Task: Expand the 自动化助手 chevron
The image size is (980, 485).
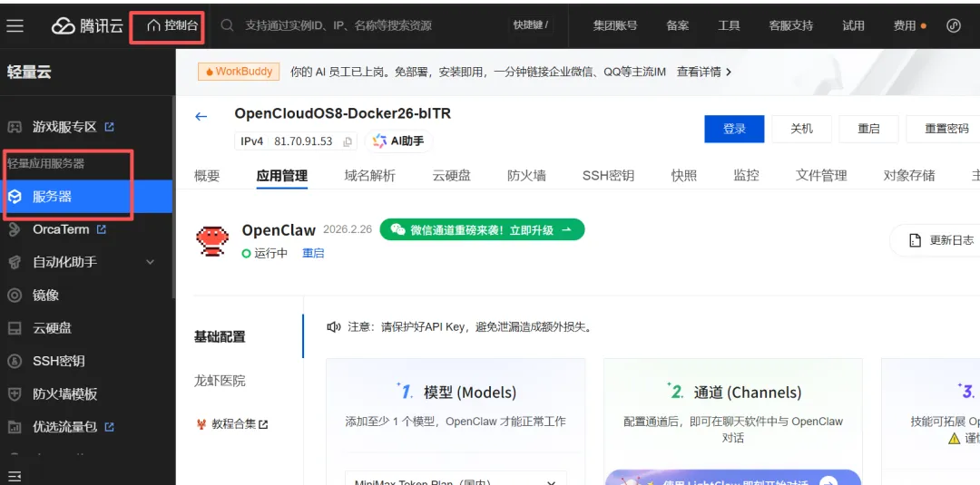Action: 150,262
